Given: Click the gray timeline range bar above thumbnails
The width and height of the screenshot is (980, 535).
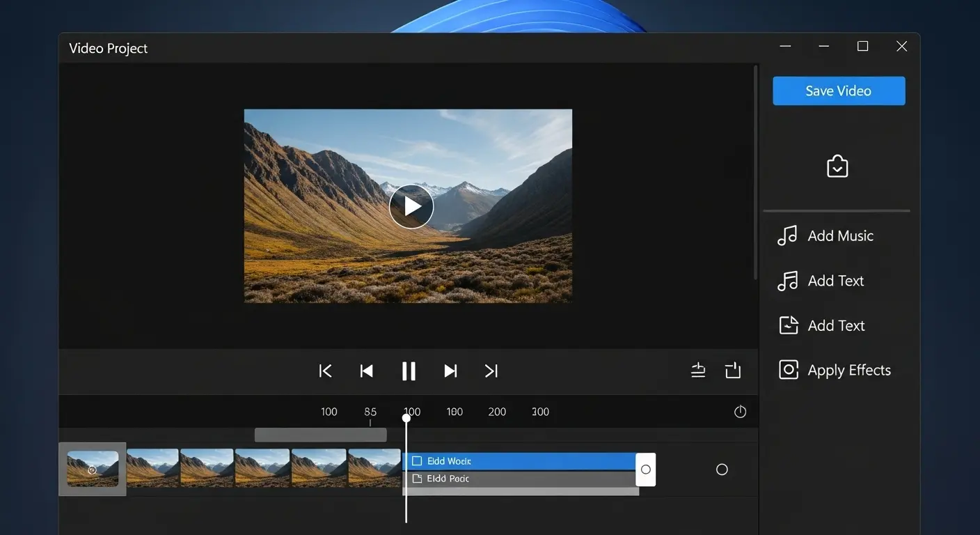Looking at the screenshot, I should (x=320, y=435).
